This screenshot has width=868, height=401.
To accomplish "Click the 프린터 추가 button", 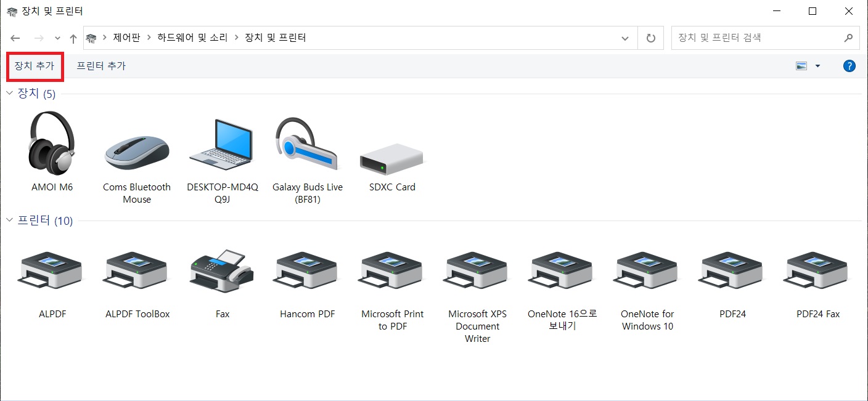I will (101, 66).
